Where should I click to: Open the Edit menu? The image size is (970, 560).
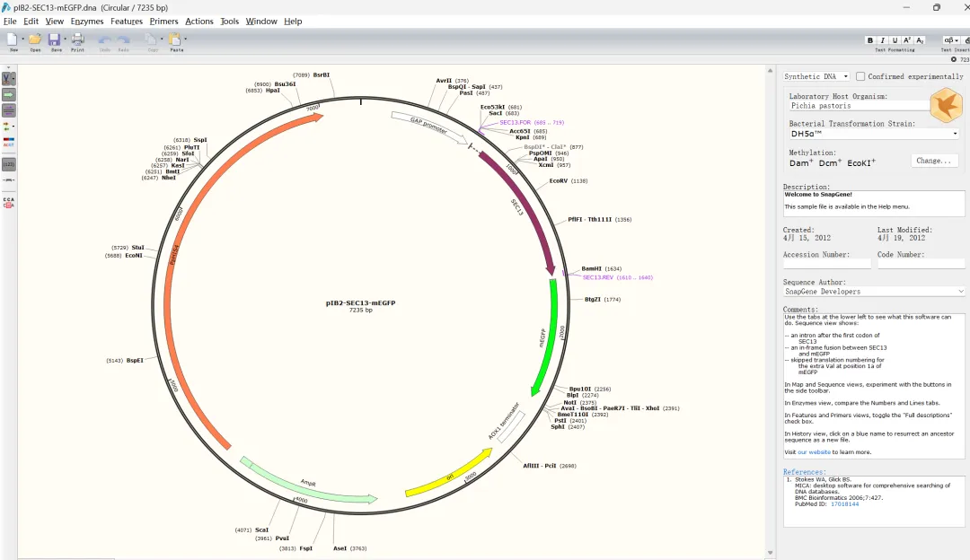tap(31, 21)
